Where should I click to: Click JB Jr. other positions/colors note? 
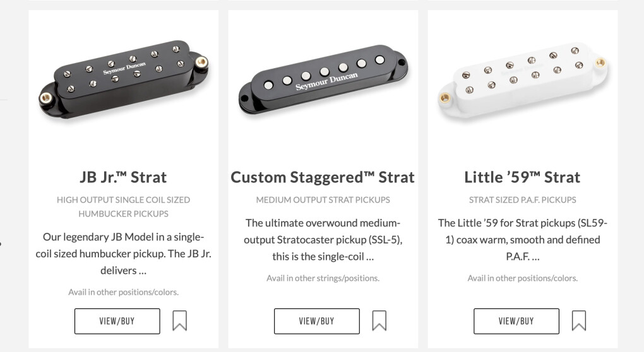pos(123,292)
